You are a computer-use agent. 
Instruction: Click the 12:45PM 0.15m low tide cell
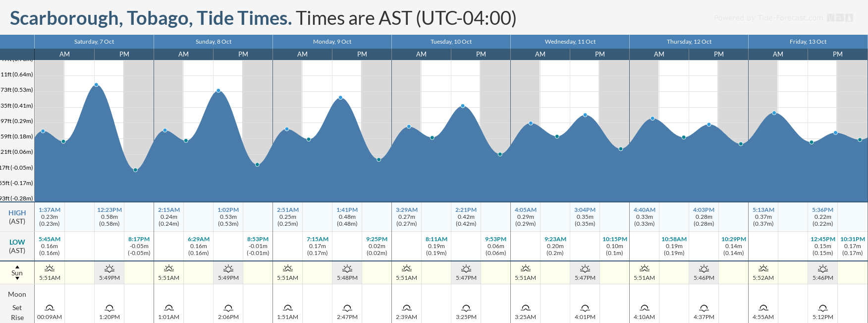823,246
